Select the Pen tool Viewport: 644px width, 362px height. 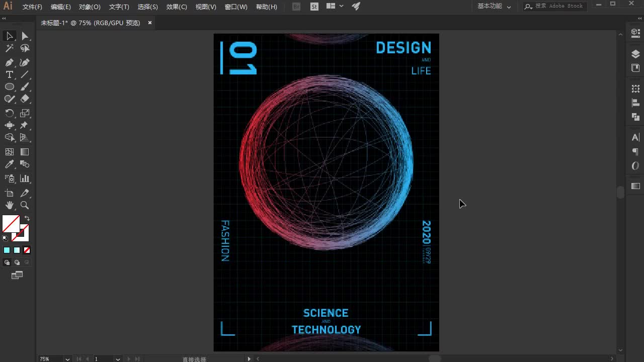click(10, 62)
